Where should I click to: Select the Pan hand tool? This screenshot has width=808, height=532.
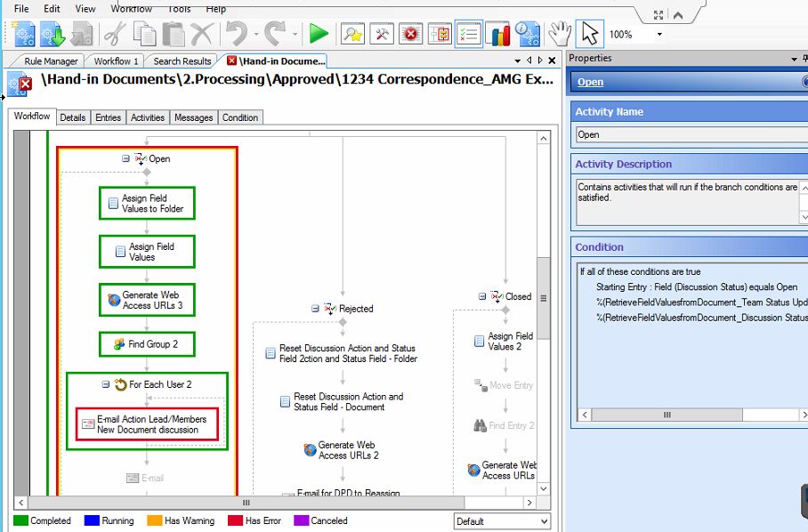tap(559, 34)
